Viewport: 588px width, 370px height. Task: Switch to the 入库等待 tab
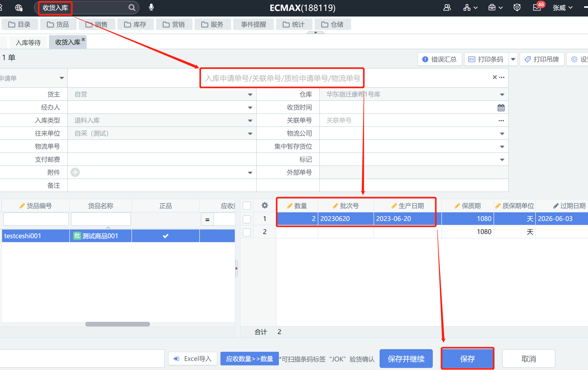click(x=28, y=42)
